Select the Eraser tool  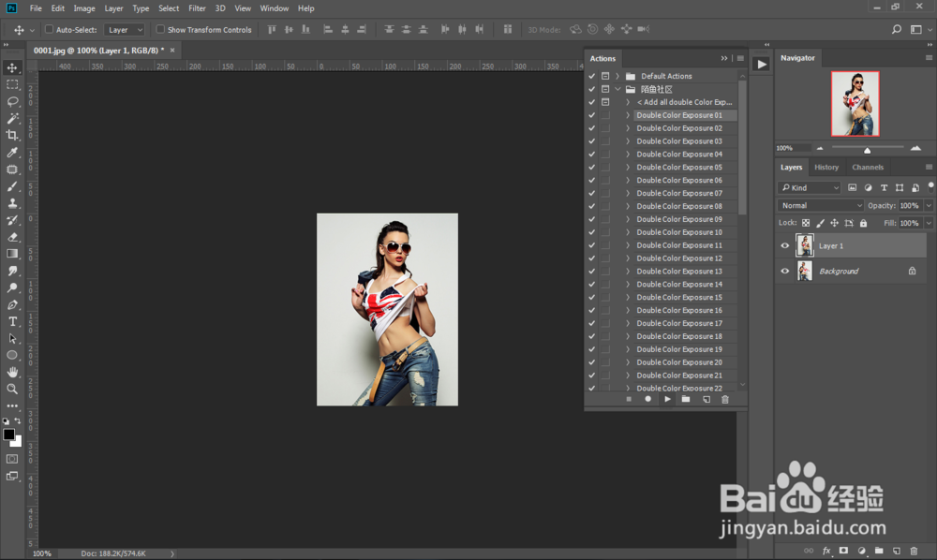tap(12, 237)
